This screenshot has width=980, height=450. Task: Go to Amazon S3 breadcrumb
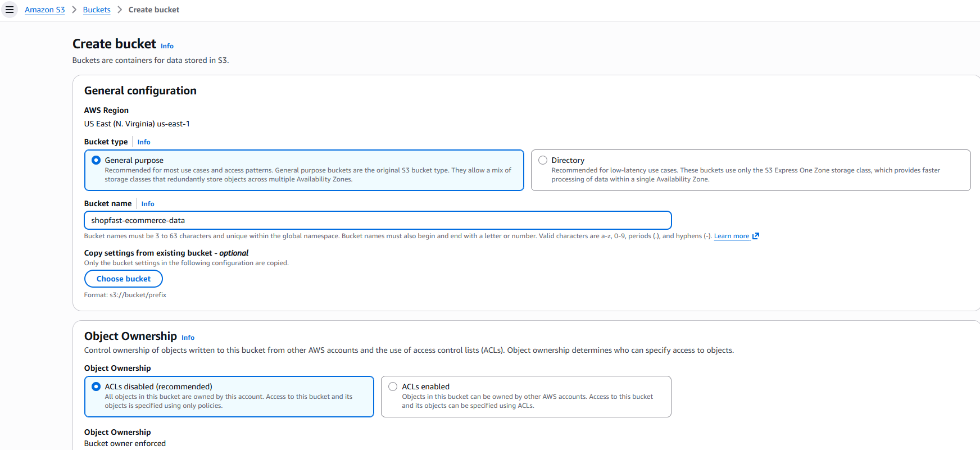coord(45,10)
